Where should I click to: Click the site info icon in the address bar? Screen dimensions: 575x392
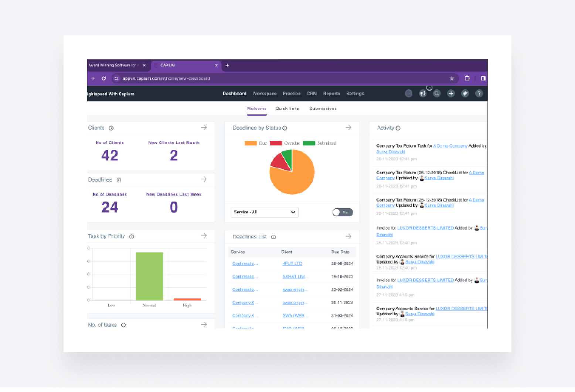coord(116,78)
